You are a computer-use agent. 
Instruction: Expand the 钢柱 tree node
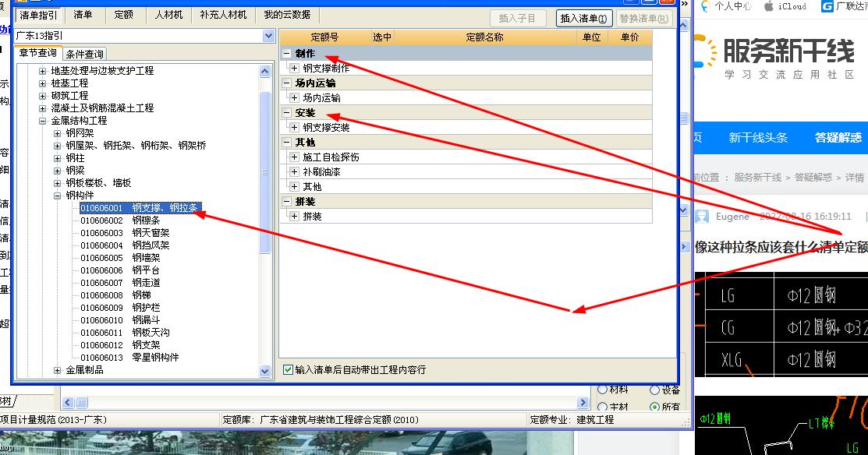coord(58,158)
